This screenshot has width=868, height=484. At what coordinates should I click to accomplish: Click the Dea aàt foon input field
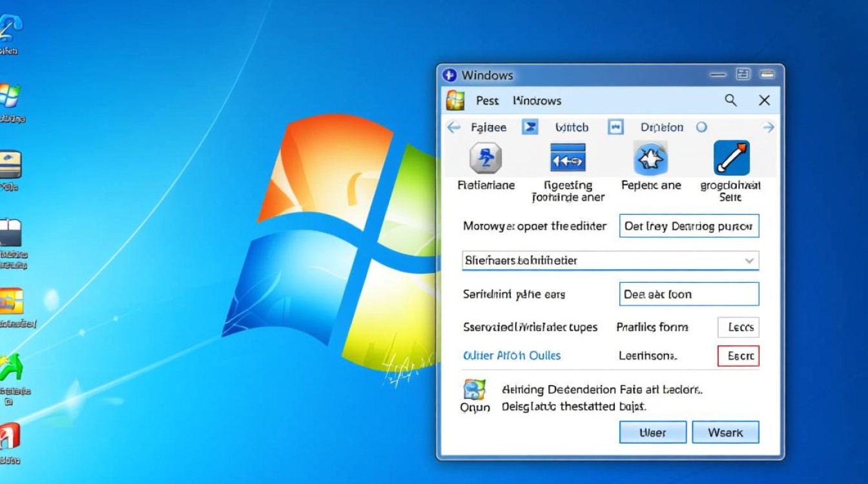[688, 294]
